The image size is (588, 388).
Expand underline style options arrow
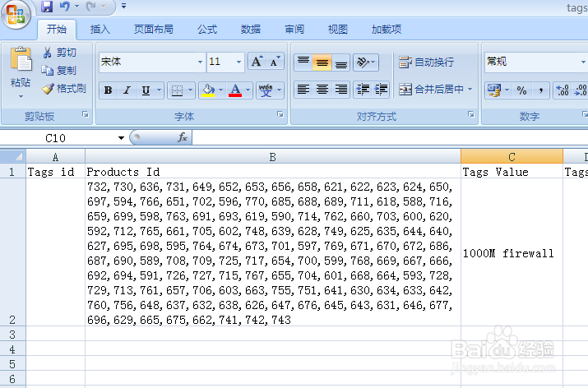[159, 90]
